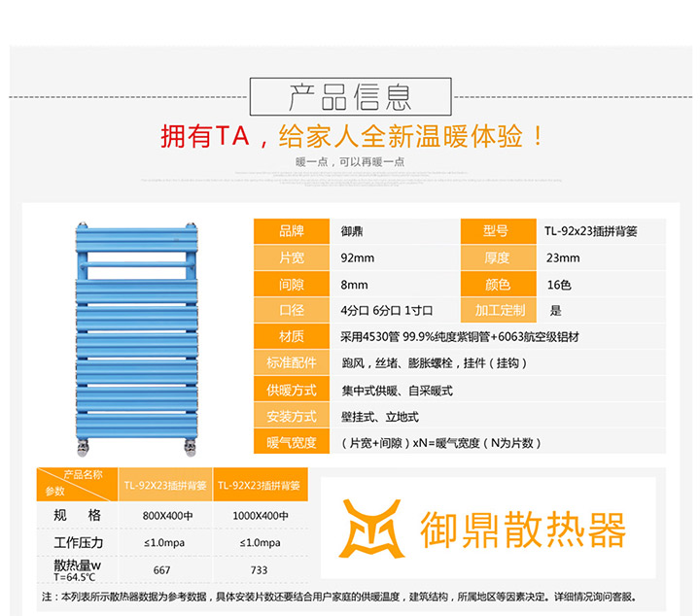Click the 御鼎散热器 brand name text

tap(522, 530)
